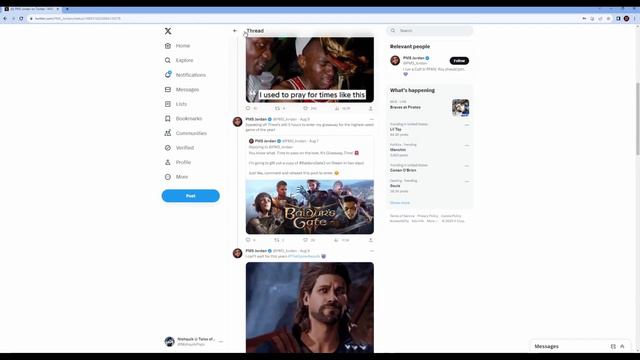
Task: Follow PMS Jordan in Relevant people
Action: [x=459, y=61]
